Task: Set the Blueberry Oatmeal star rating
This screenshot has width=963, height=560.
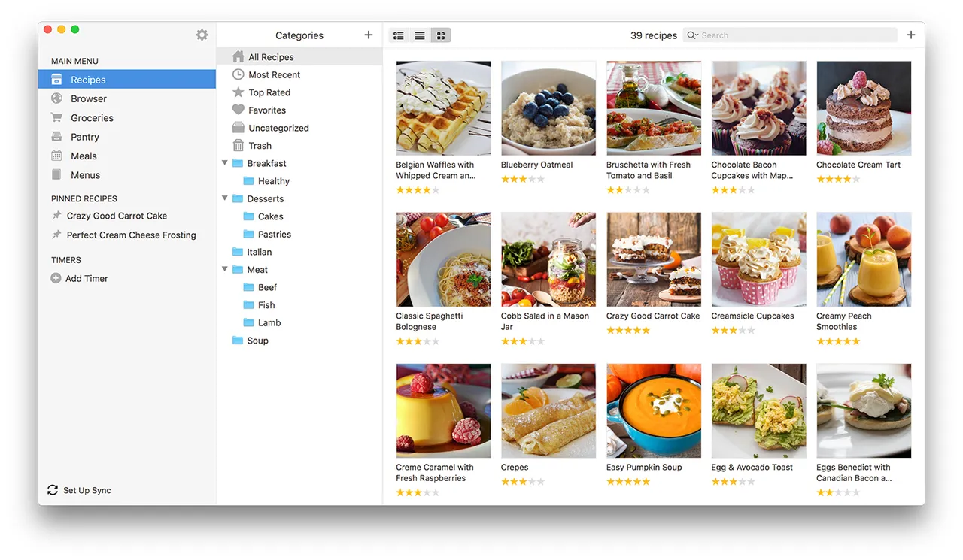Action: (x=522, y=179)
